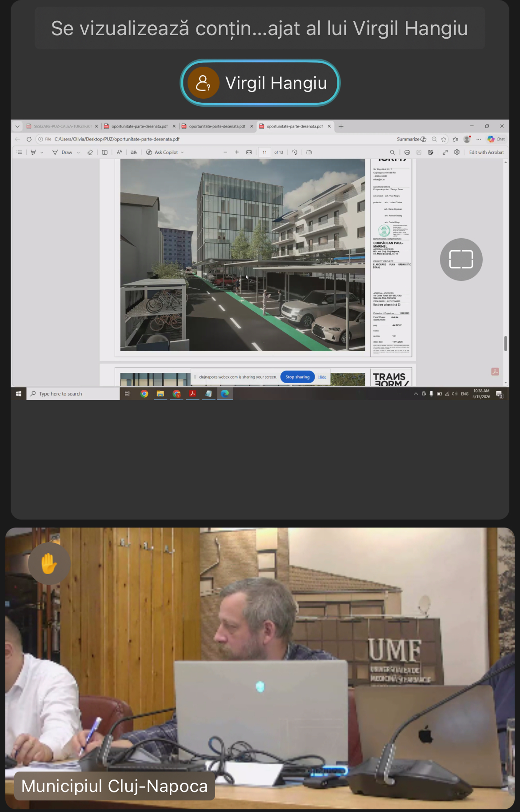Click the Rotate page icon
This screenshot has width=520, height=812.
(x=295, y=152)
